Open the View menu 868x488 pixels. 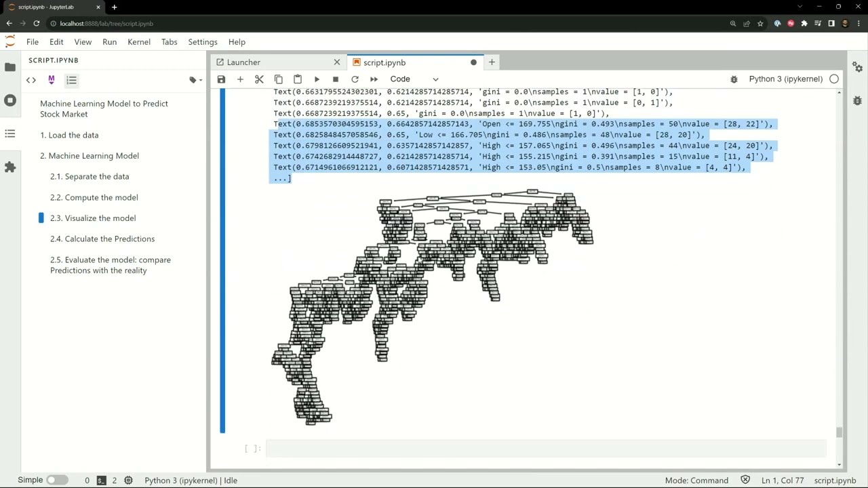[x=83, y=42]
